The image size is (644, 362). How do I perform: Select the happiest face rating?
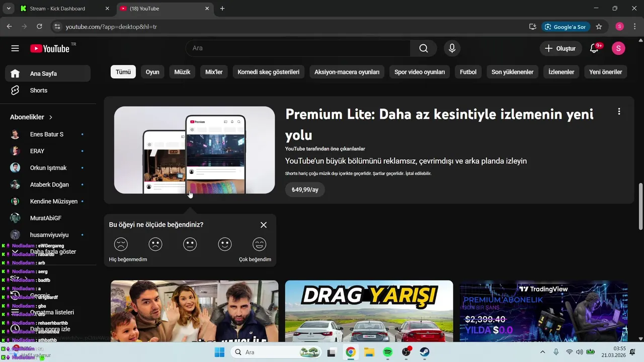(259, 244)
